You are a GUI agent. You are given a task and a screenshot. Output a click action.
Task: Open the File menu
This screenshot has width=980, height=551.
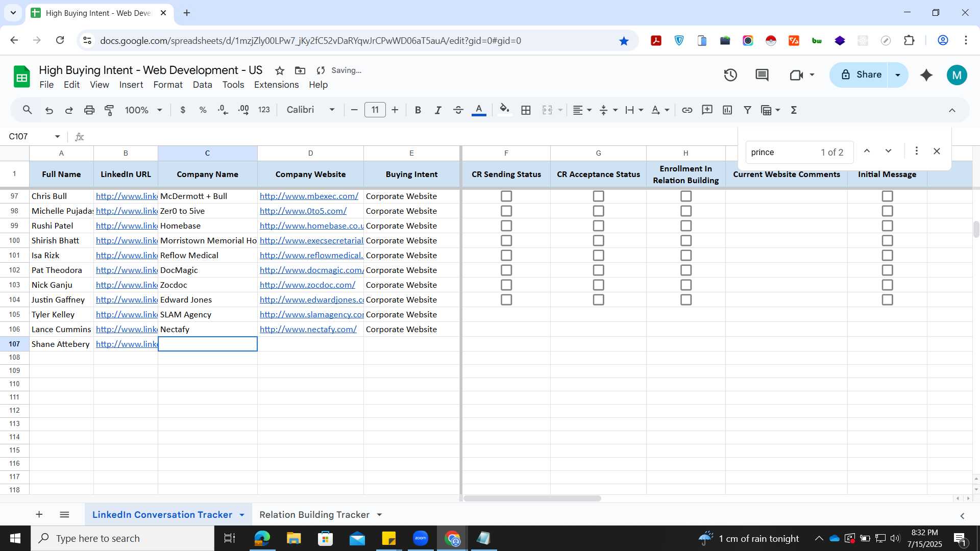[46, 85]
